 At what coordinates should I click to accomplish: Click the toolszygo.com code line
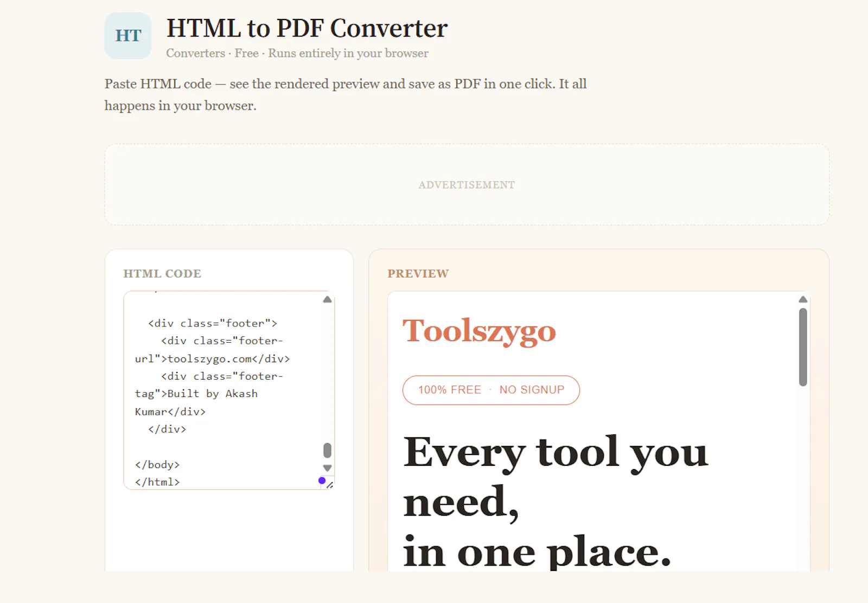click(x=212, y=358)
